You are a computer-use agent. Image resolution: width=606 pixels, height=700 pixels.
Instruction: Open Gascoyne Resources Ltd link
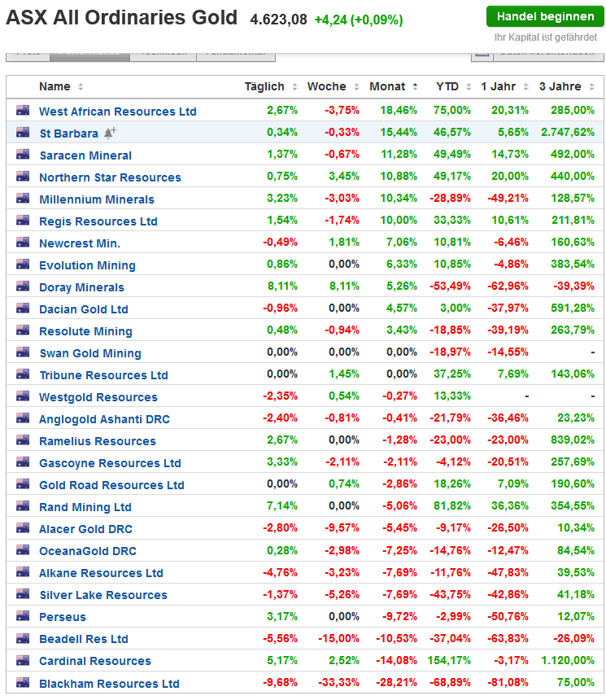(111, 463)
